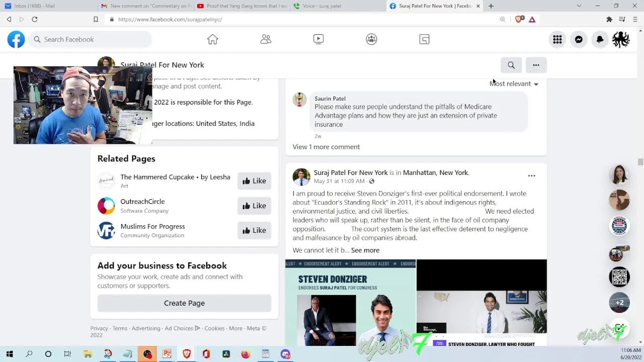Open the Friends icon in Facebook nav

click(266, 39)
